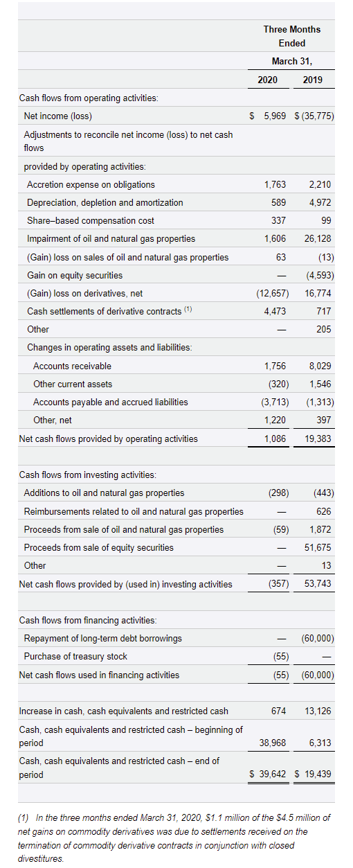The image size is (353, 868).
Task: Select Accretion expense on obligations label
Action: 91,184
